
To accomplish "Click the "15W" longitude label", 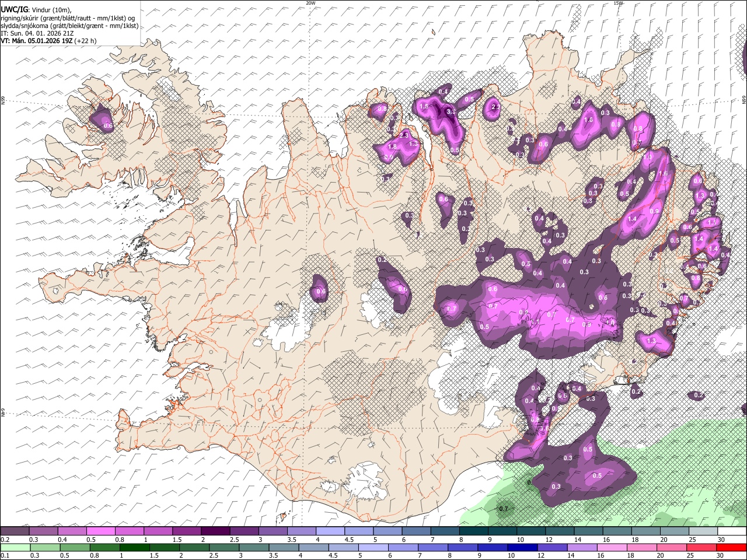I will coord(618,3).
